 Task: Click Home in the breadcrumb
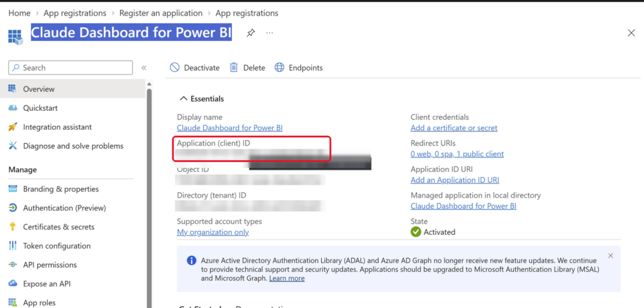coord(19,13)
